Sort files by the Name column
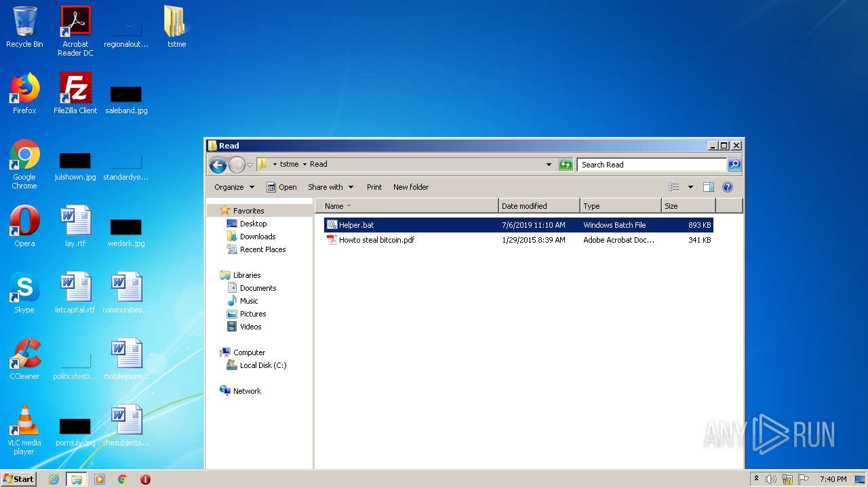Screen dimensions: 868x488 click(407, 206)
